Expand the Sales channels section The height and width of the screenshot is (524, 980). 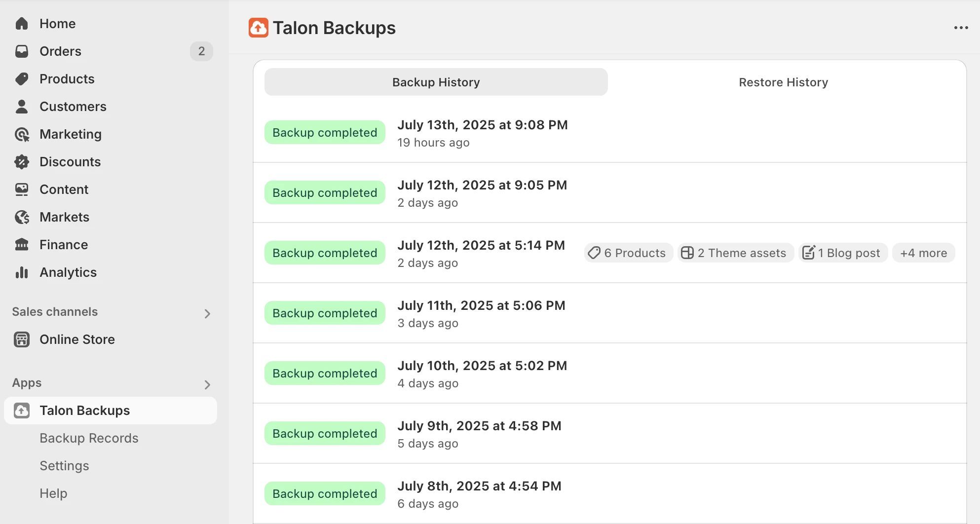click(x=207, y=313)
